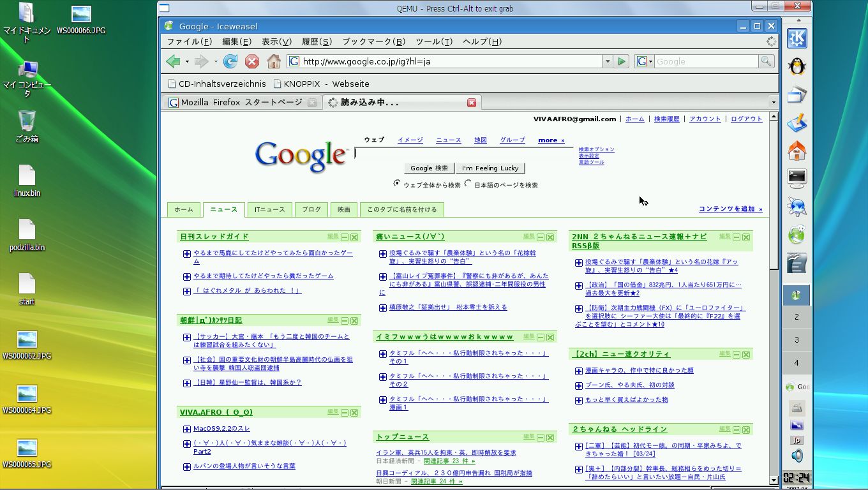Screen dimensions: 868x490
Task: Expand the 漫画キャラの item in ニュー速クオリティ
Action: point(579,371)
